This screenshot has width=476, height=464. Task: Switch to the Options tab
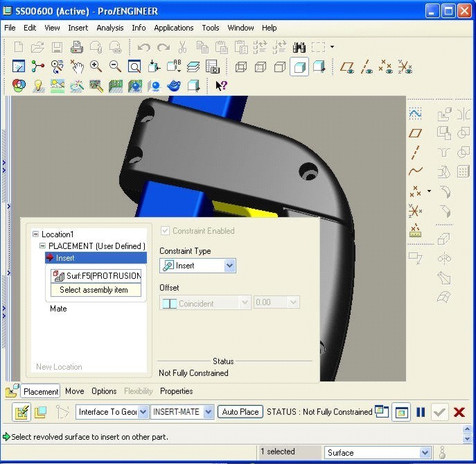point(104,391)
